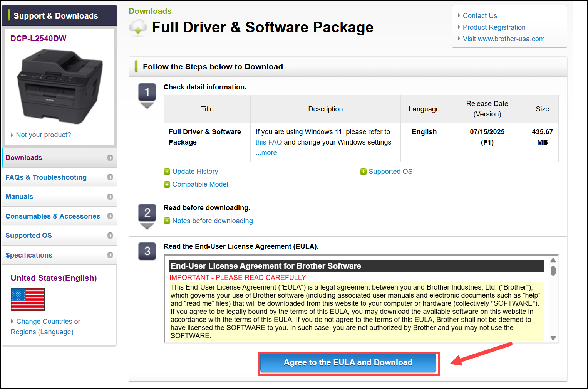Viewport: 588px width, 389px height.
Task: Open FAQs & Troubleshooting in sidebar
Action: pyautogui.click(x=59, y=177)
